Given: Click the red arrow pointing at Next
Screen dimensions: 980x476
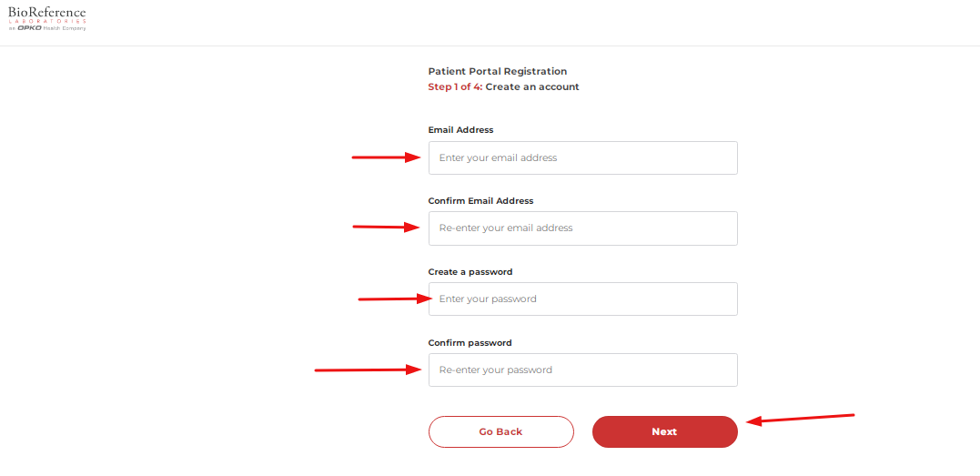Looking at the screenshot, I should coord(801,419).
